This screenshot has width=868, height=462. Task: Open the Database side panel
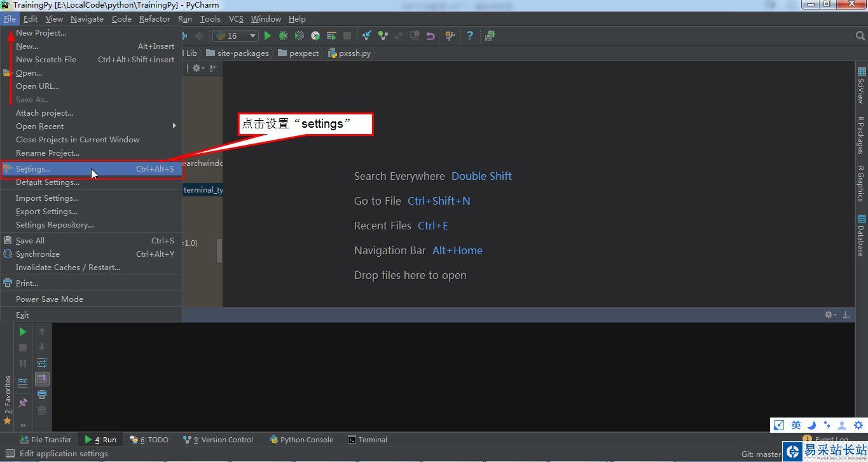[862, 236]
